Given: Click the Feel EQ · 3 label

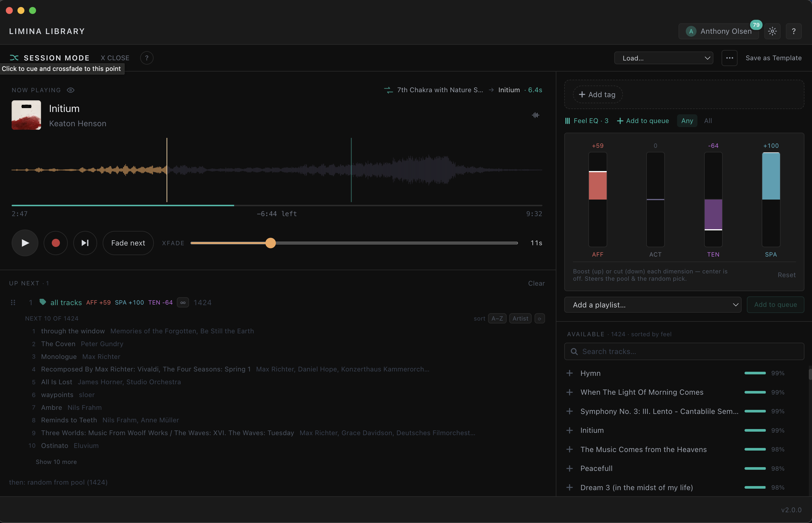Looking at the screenshot, I should tap(591, 121).
